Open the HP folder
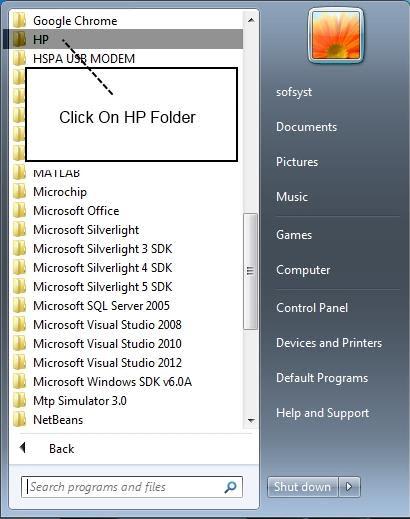 pyautogui.click(x=123, y=39)
